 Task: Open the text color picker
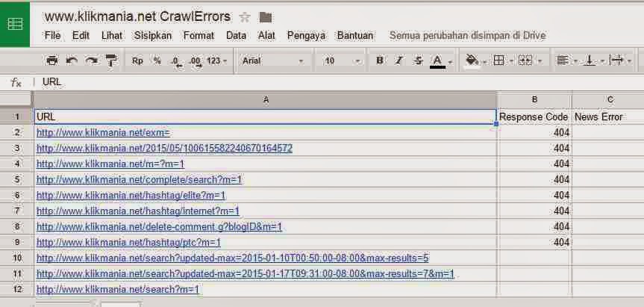(x=441, y=61)
